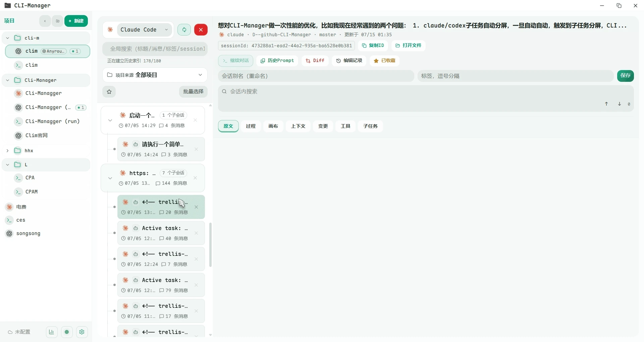This screenshot has height=342, width=644.
Task: Click the 未配置 cloud status
Action: pyautogui.click(x=19, y=332)
